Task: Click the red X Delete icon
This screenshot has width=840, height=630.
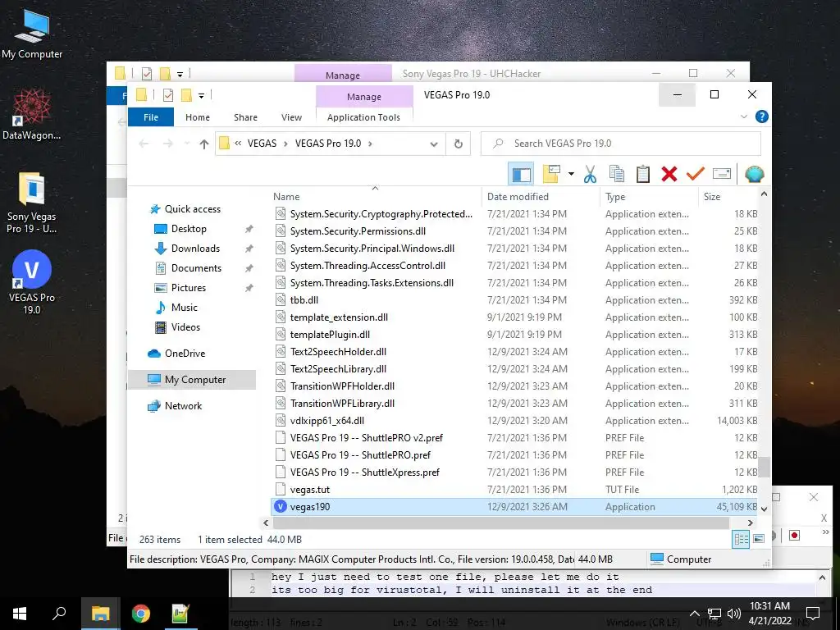Action: pos(669,174)
